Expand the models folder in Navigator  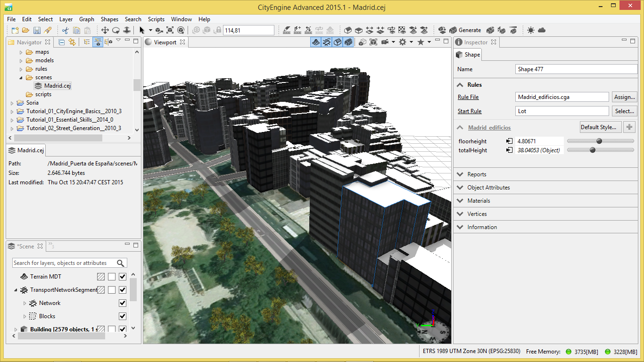click(x=21, y=60)
